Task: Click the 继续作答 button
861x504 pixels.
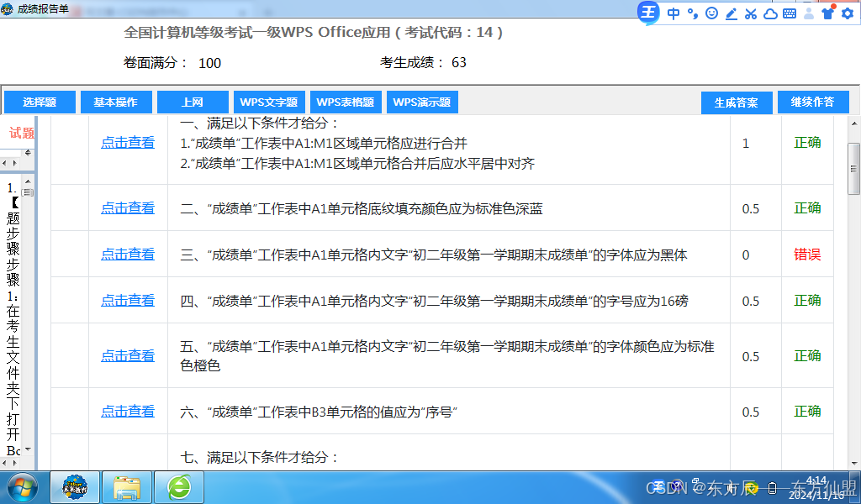Action: coord(813,102)
